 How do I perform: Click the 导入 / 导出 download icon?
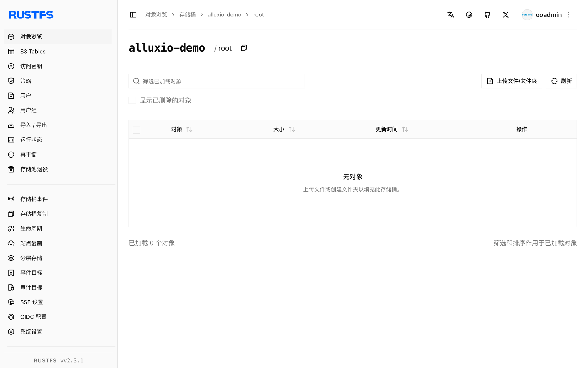point(11,125)
